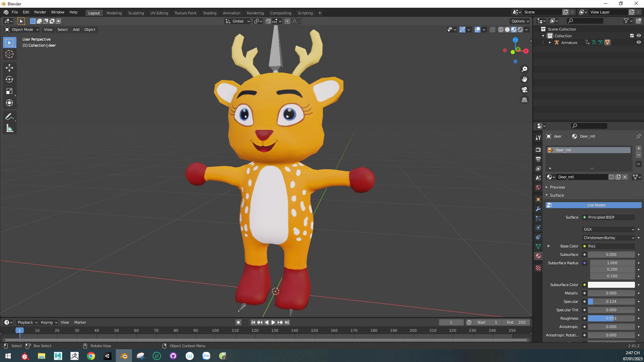Toggle auto keying record button
Image resolution: width=644 pixels, height=362 pixels.
(x=238, y=322)
